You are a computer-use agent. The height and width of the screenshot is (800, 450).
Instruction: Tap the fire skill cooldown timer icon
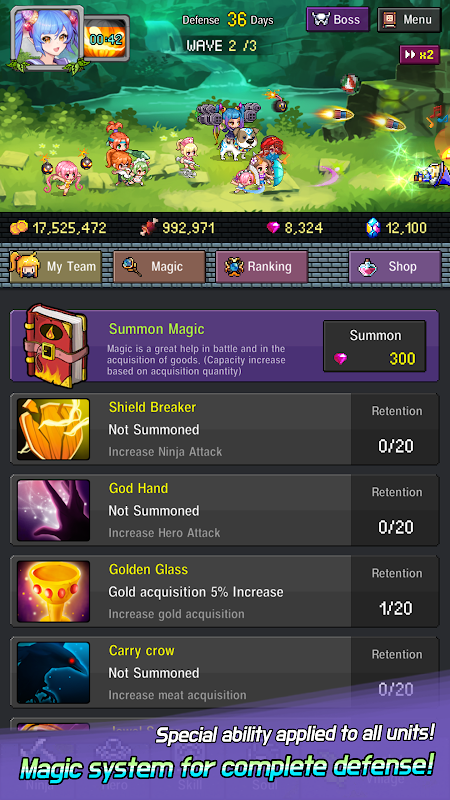coord(106,39)
